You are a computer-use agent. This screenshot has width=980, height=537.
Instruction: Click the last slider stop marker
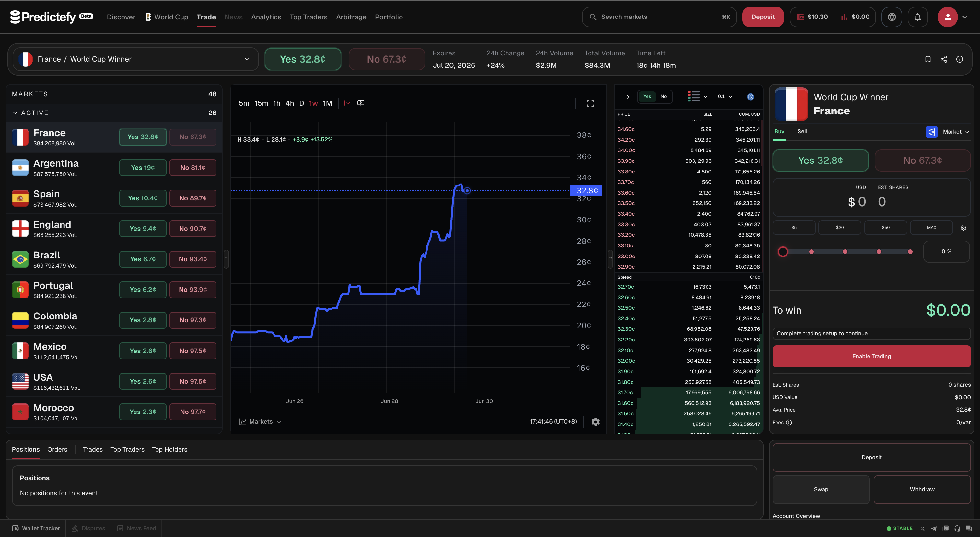tap(910, 252)
